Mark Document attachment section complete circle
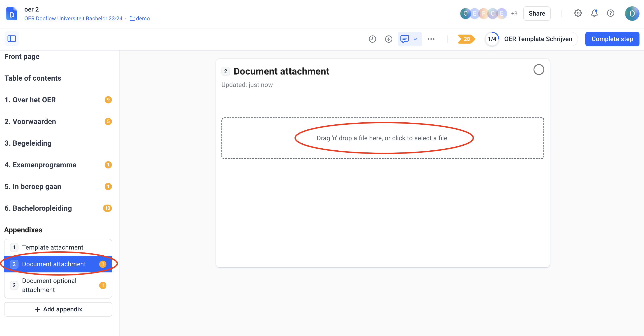This screenshot has height=336, width=644. 538,70
